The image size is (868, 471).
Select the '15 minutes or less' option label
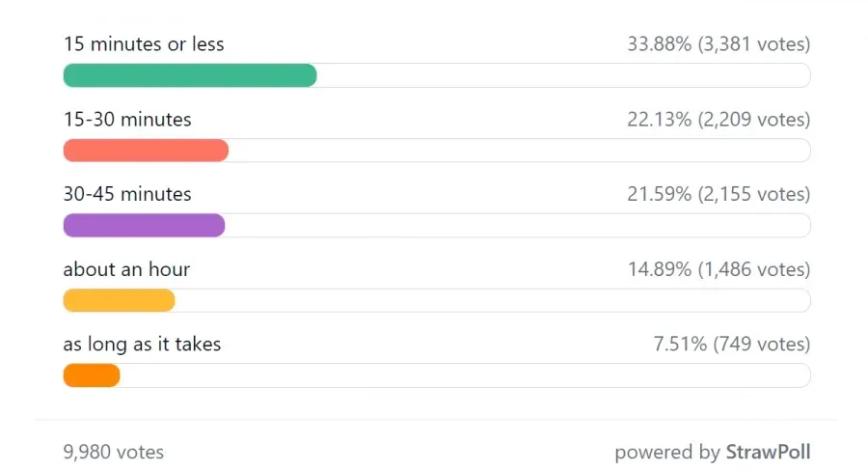(x=144, y=43)
